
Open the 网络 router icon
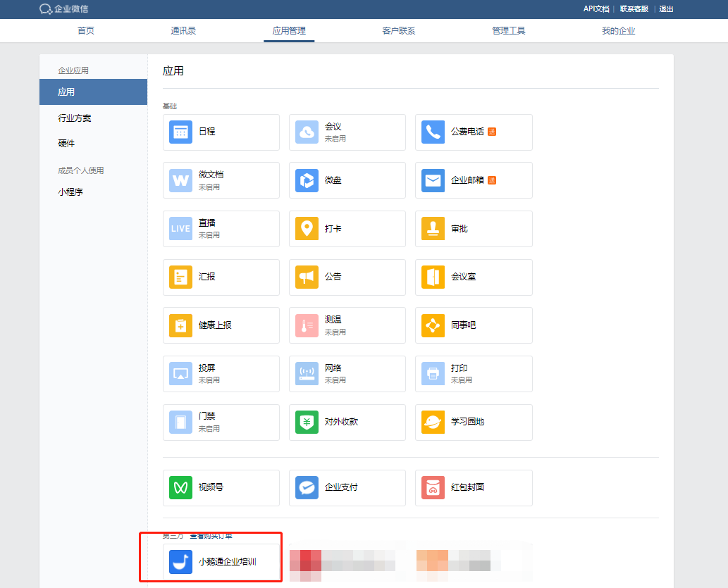307,374
